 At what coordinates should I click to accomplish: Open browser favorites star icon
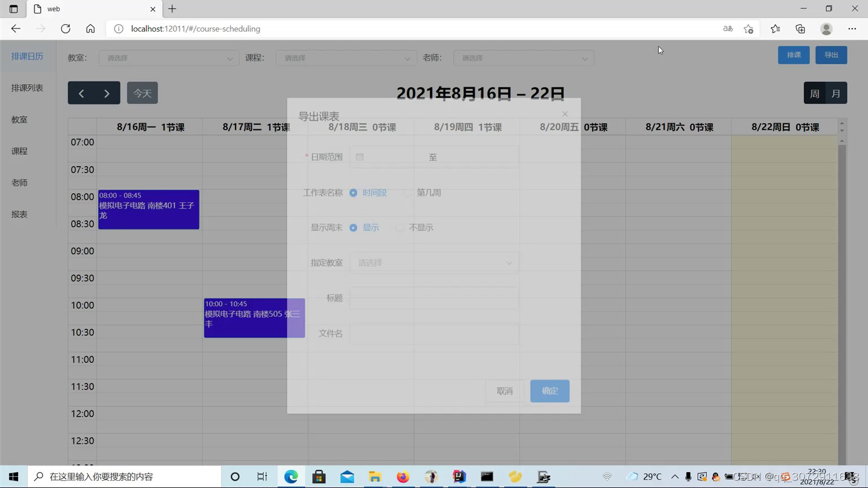point(749,29)
